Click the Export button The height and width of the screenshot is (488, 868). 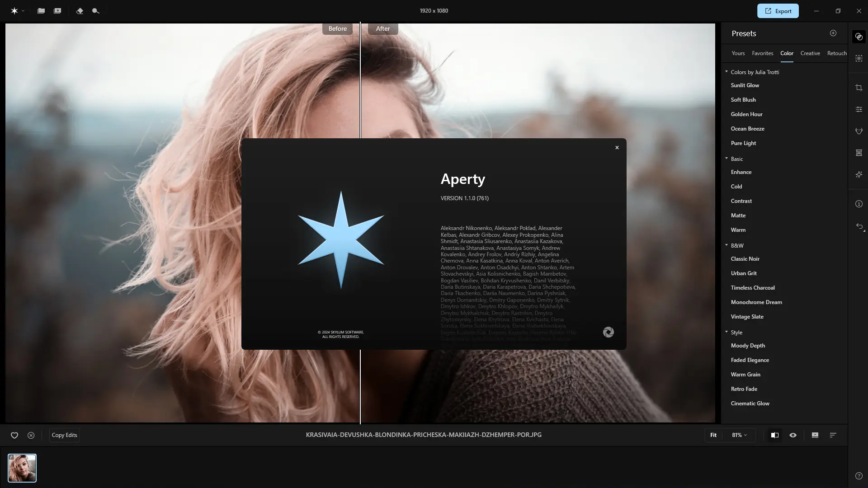point(778,11)
